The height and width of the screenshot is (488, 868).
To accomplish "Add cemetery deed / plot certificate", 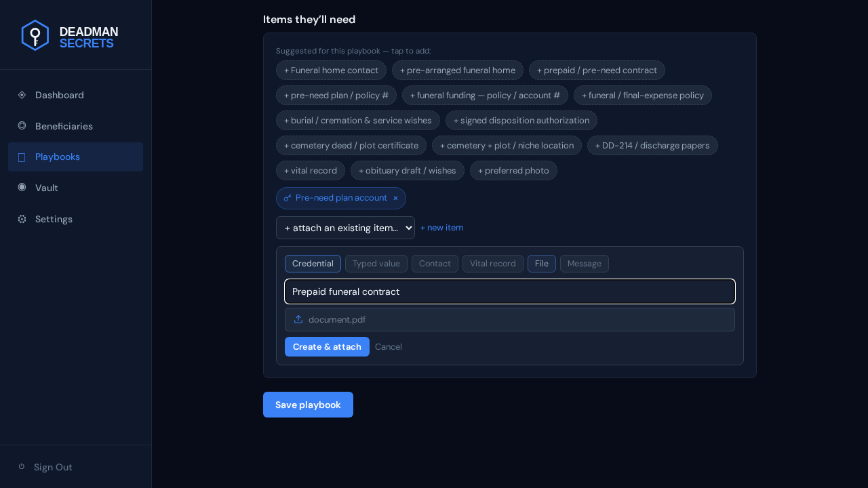I will coord(351,145).
